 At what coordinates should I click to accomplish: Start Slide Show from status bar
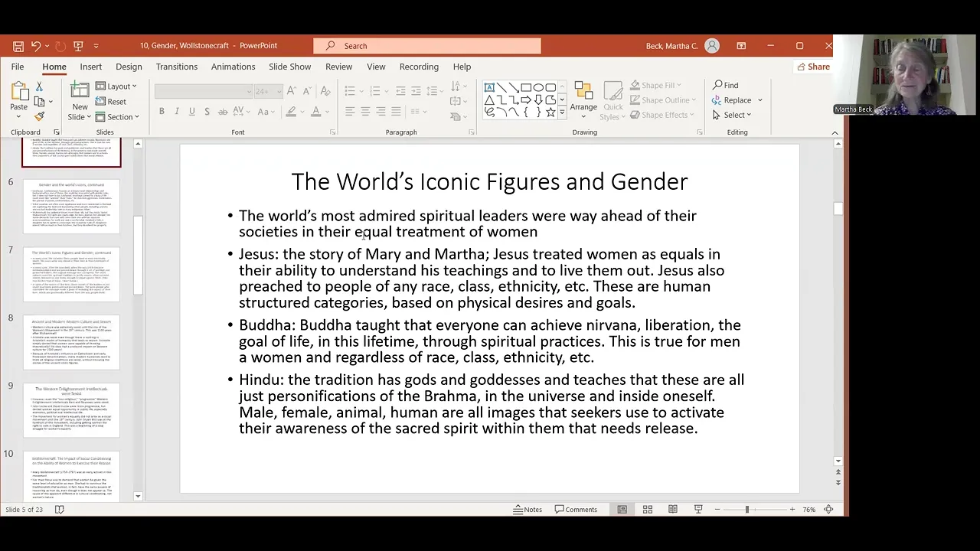[x=697, y=509]
